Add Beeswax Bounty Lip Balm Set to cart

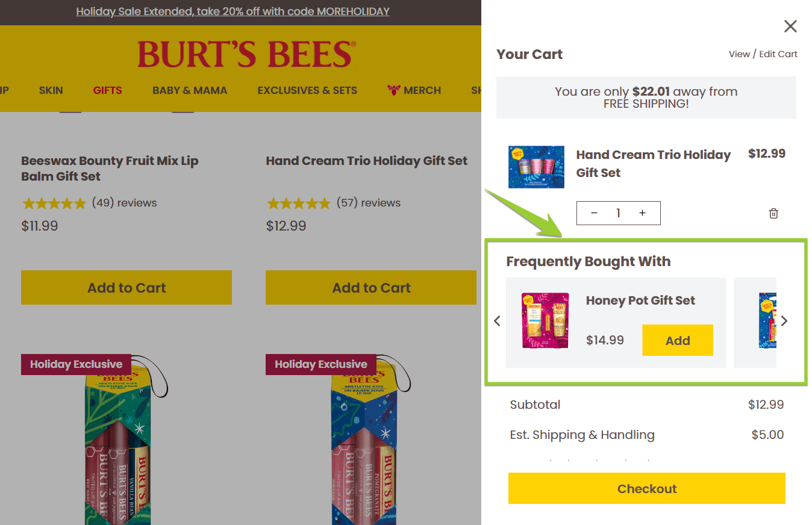tap(126, 288)
